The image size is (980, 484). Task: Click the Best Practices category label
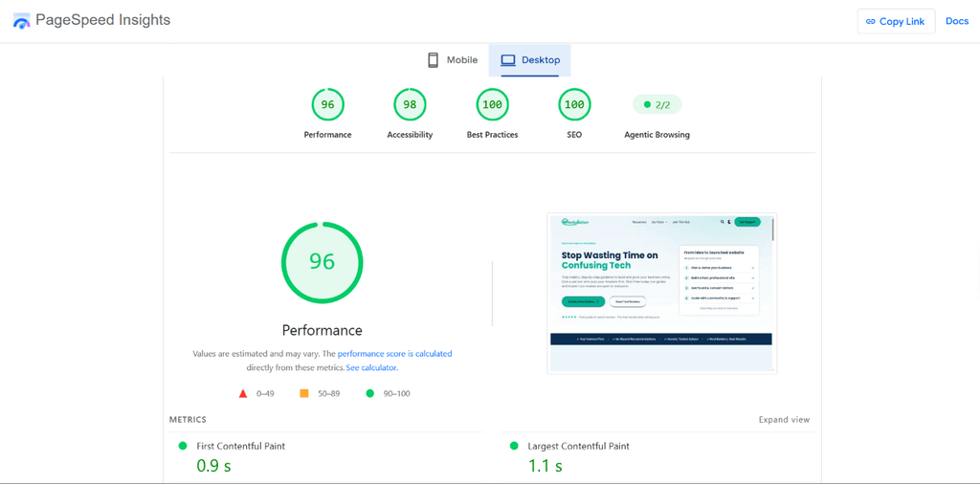[492, 135]
